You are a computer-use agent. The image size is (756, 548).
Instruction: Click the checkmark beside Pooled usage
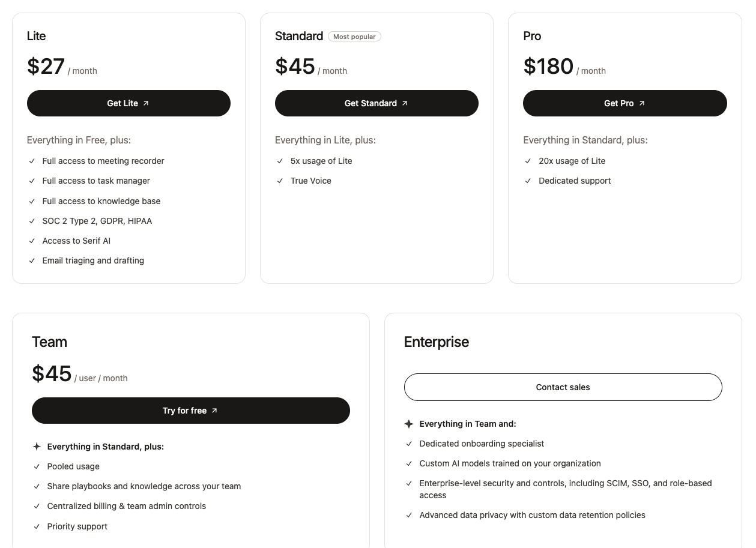pos(37,466)
